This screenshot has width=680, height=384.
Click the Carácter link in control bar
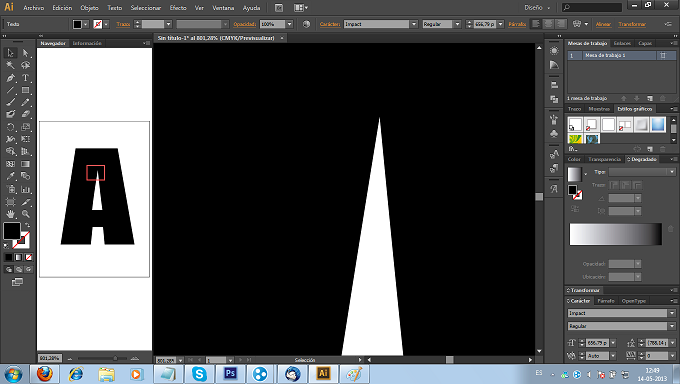pyautogui.click(x=330, y=24)
